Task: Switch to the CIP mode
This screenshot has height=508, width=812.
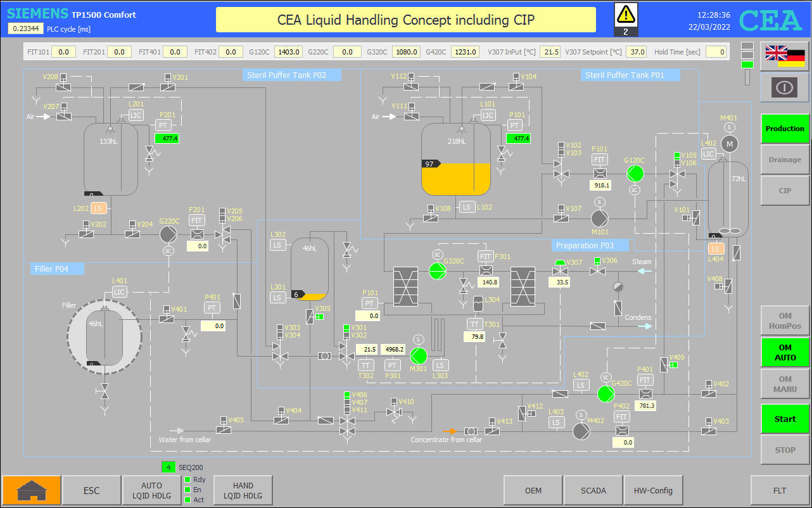Action: click(785, 191)
